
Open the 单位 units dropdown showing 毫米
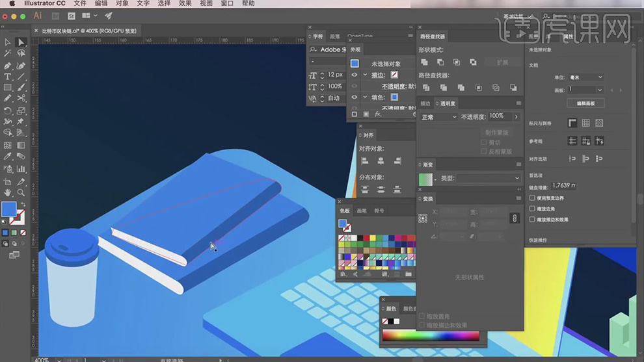(585, 77)
